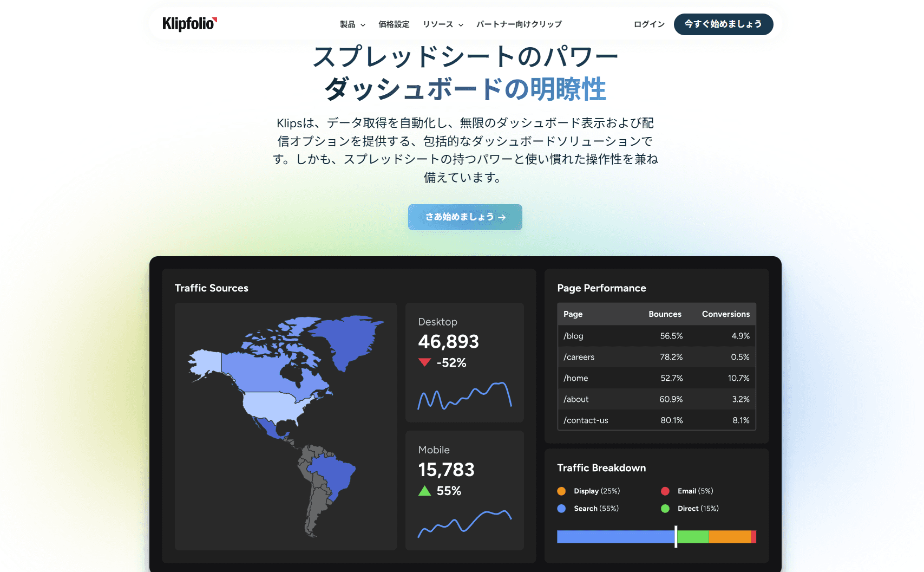Screen dimensions: 924x572
Task: Click the red Email legend dot
Action: (665, 491)
